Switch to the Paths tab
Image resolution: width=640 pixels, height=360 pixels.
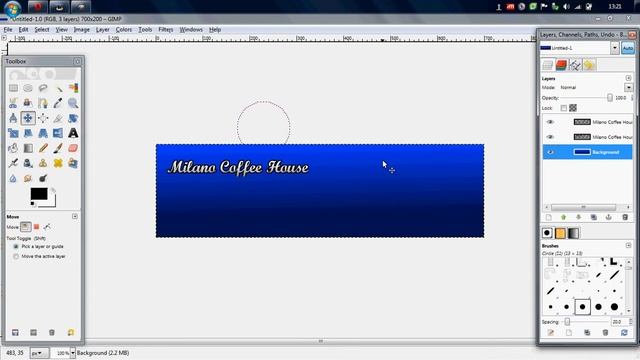575,65
